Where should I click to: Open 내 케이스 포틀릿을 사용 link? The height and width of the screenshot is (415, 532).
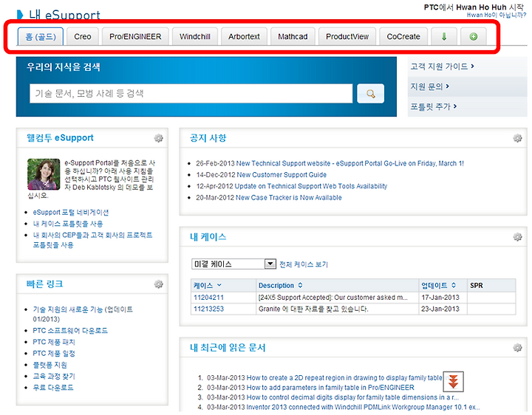point(68,224)
